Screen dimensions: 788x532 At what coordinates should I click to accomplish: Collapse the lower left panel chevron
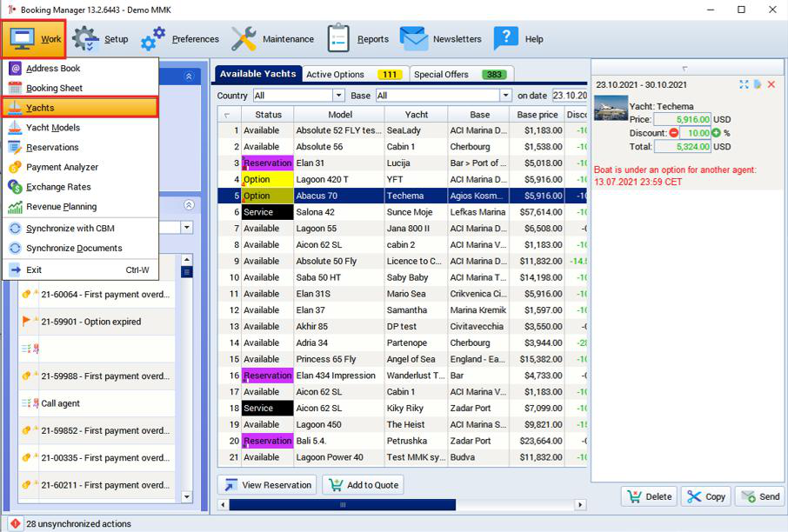(189, 205)
